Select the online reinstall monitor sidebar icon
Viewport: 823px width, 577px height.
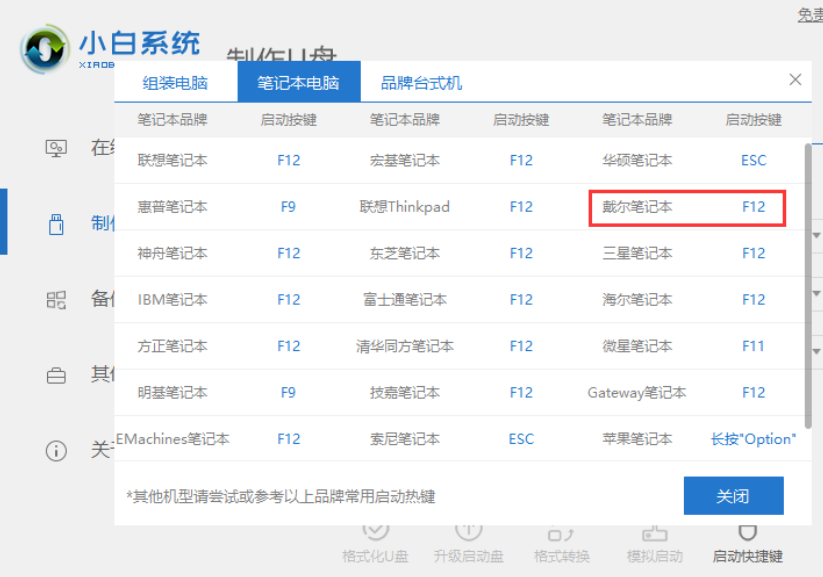point(56,148)
